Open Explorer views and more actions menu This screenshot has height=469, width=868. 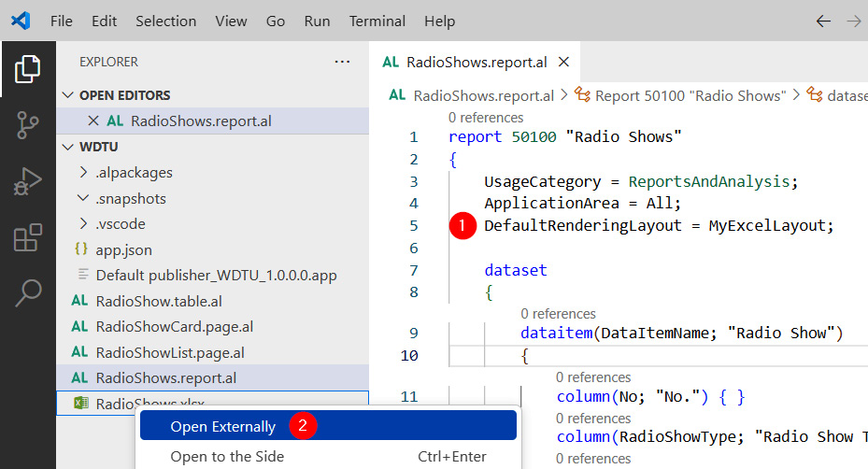342,62
